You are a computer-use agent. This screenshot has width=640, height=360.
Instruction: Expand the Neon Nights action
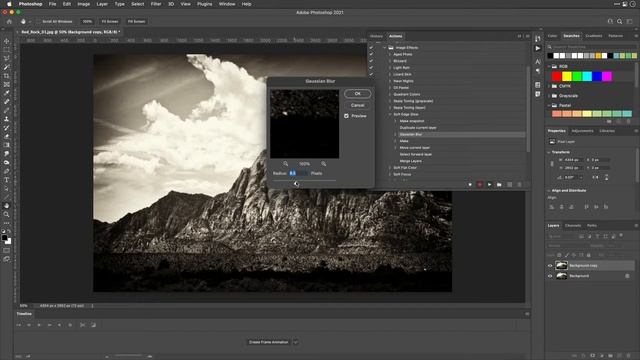coord(390,81)
